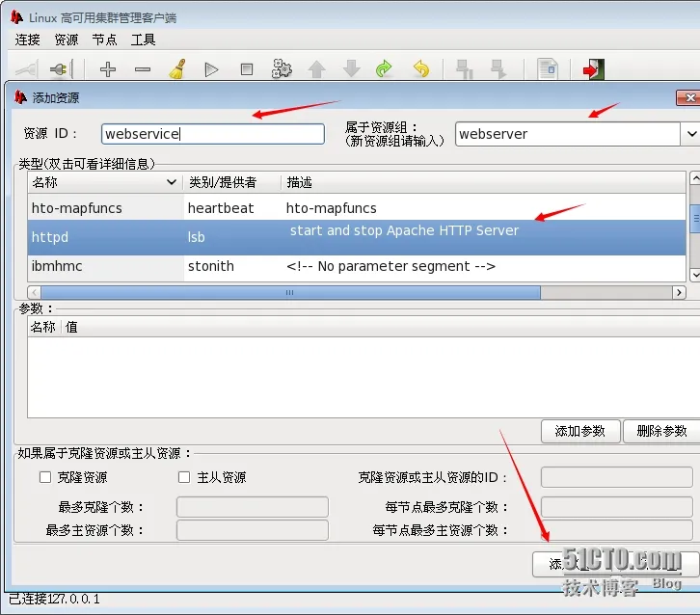The width and height of the screenshot is (700, 615).
Task: Click the 每节点最多主资源个数 field
Action: pos(616,530)
